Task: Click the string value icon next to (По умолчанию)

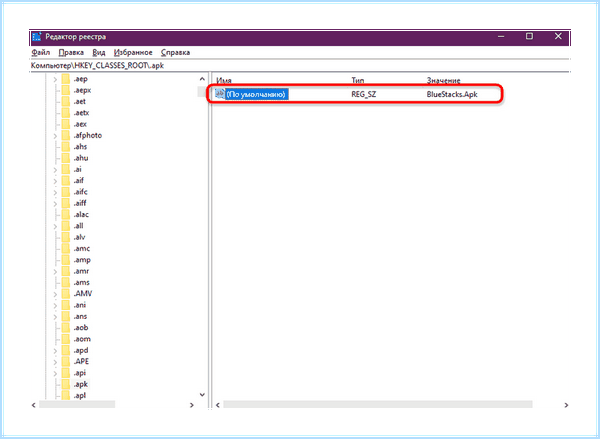Action: pos(220,94)
